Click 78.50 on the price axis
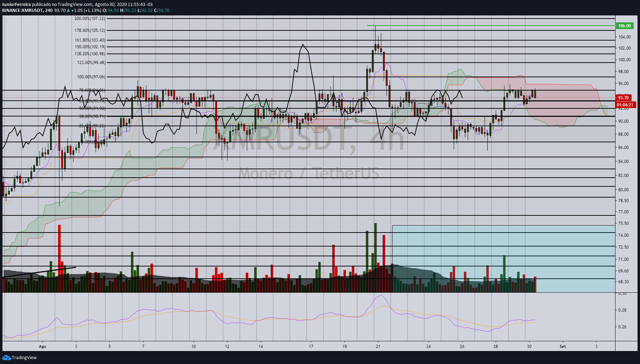 [623, 200]
